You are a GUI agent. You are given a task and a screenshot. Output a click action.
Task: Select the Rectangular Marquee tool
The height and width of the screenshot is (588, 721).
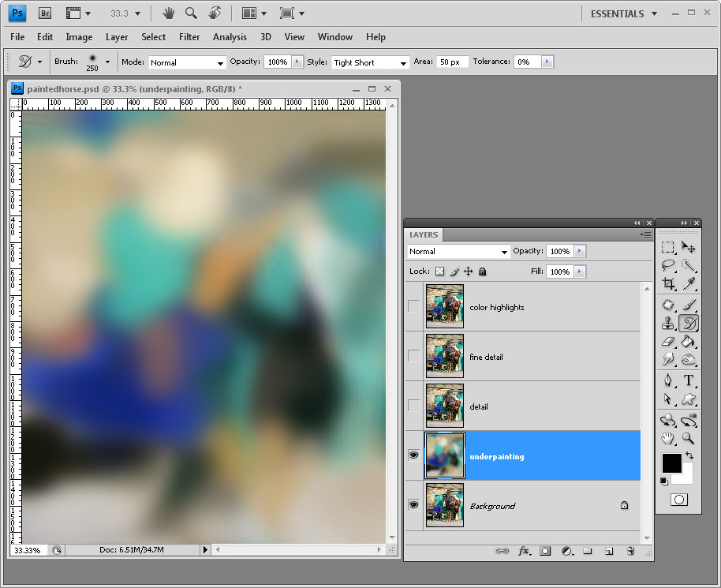pos(668,248)
